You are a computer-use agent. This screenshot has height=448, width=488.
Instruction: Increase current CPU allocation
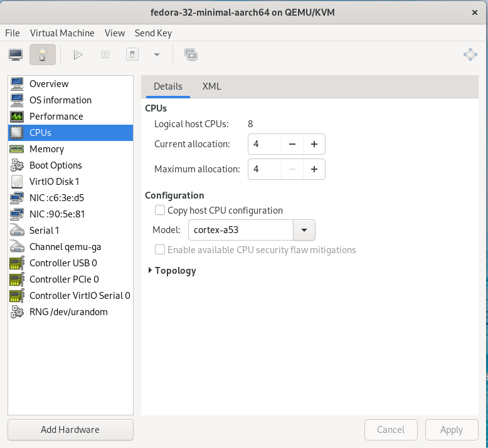[x=314, y=144]
